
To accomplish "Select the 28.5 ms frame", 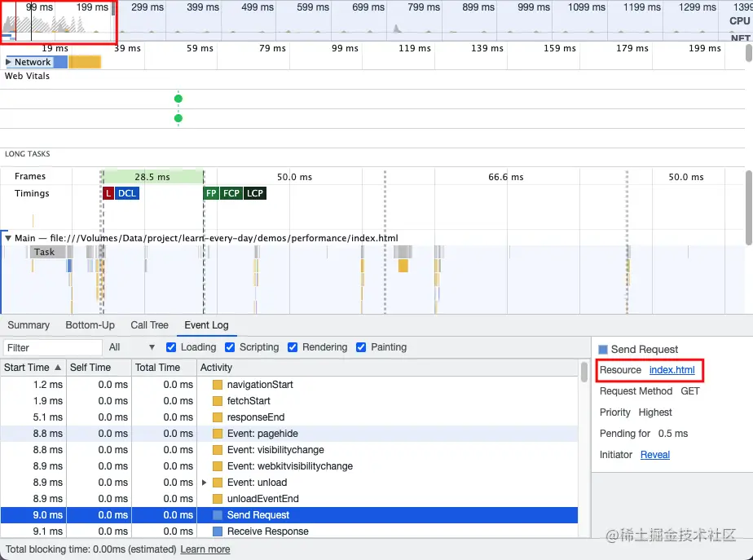I will click(152, 177).
